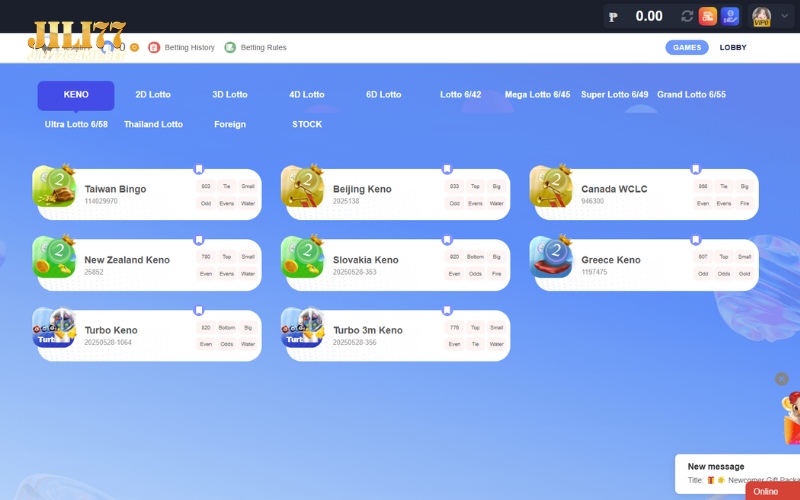The width and height of the screenshot is (800, 500).
Task: Open the Online chat button
Action: point(772,491)
